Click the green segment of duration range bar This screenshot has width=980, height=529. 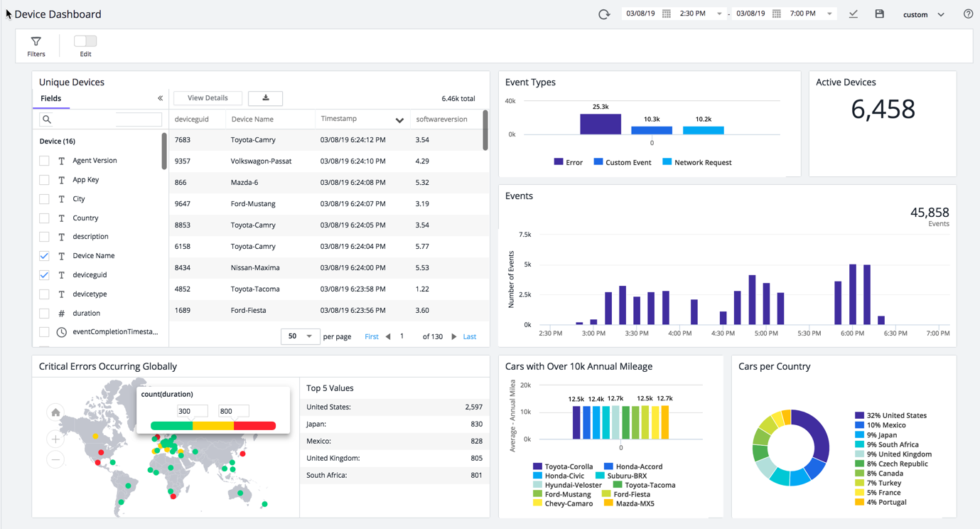pos(172,426)
